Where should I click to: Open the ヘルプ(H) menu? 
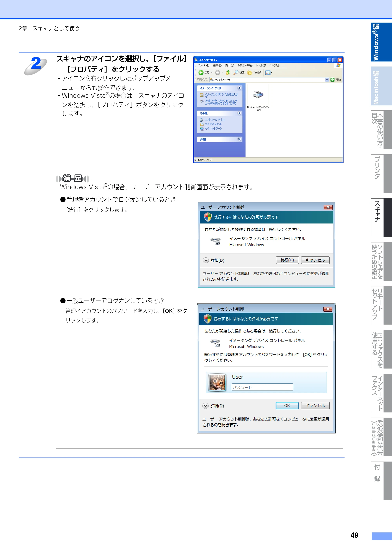coord(274,65)
